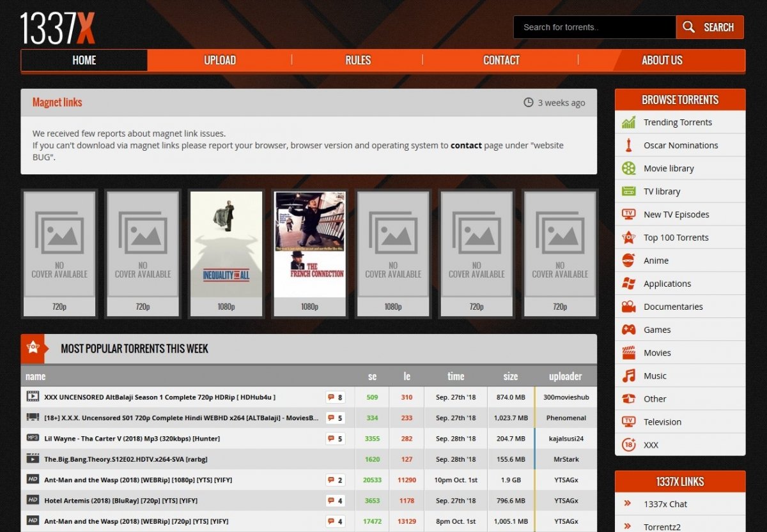The image size is (767, 532).
Task: Click the Oscar Nominations statuette icon
Action: 629,145
